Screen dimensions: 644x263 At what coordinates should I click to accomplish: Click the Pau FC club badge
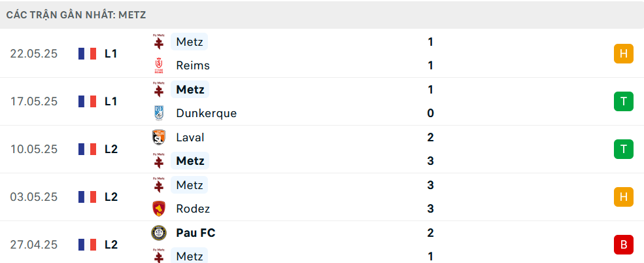158,233
